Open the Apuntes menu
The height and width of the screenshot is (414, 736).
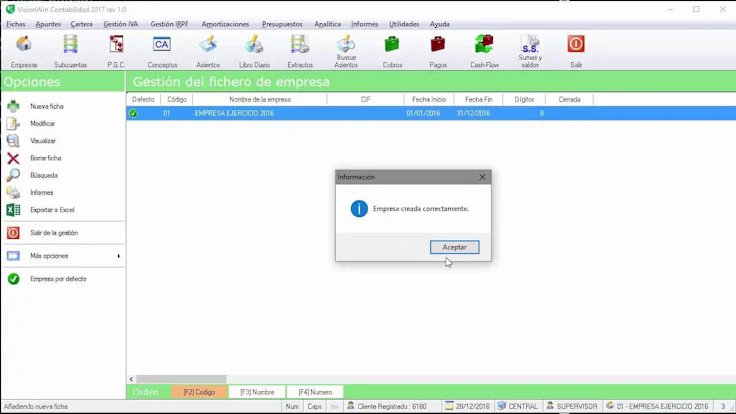point(48,24)
